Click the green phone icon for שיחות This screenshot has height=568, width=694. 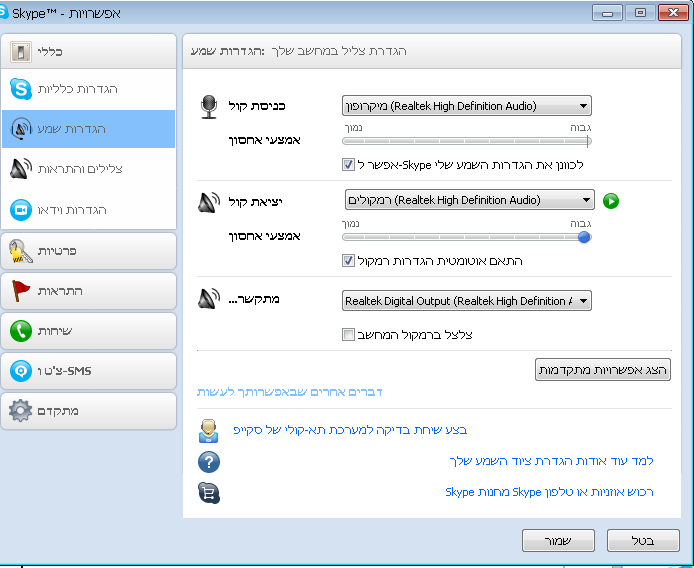21,331
